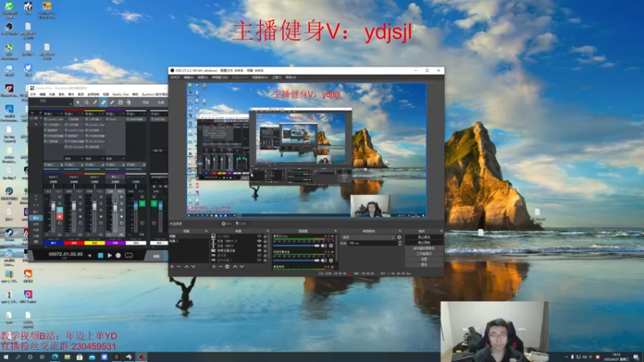This screenshot has width=644, height=362.
Task: Move scene down in OBS scenes panel
Action: click(x=193, y=266)
